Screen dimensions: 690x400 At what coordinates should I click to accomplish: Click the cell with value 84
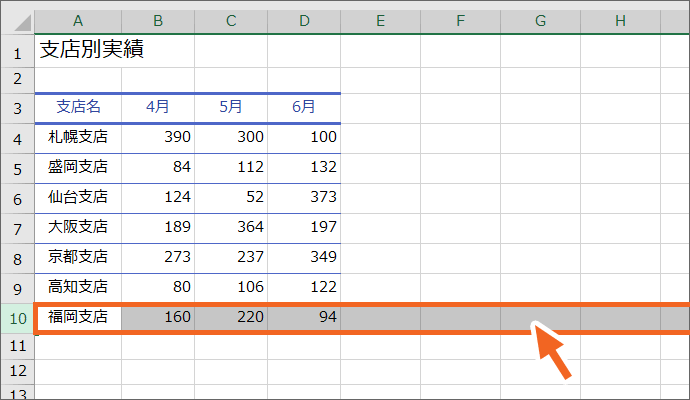pyautogui.click(x=158, y=169)
